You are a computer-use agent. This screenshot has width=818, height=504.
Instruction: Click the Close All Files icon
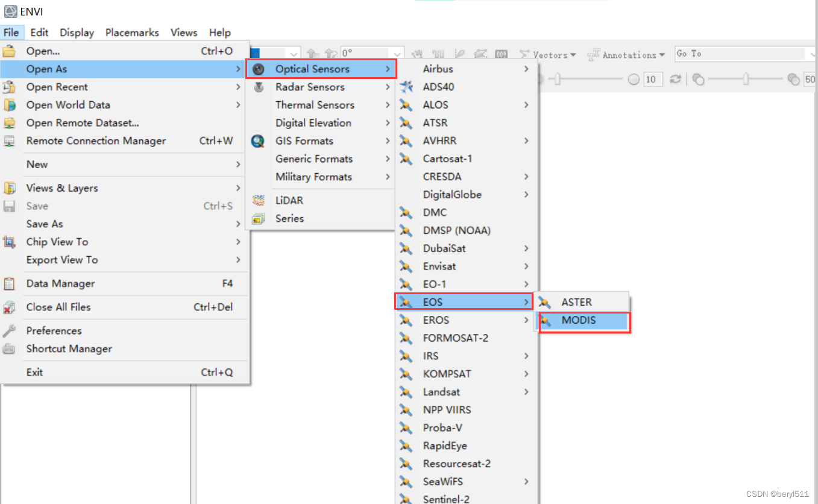pos(9,307)
